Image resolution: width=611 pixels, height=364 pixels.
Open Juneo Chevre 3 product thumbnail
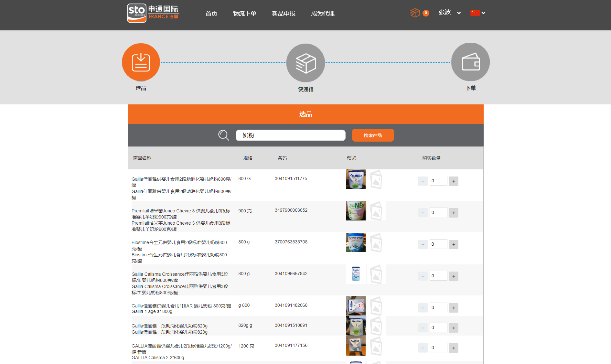356,211
